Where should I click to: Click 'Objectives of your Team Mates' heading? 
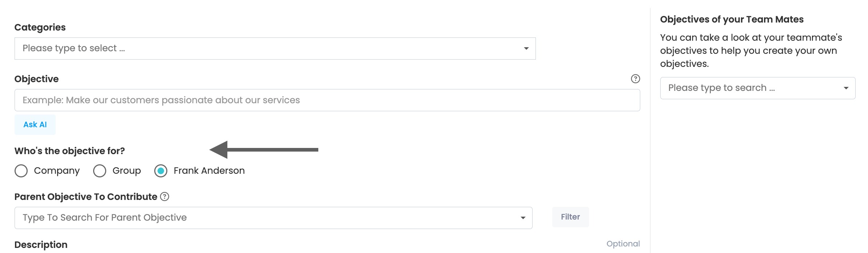pyautogui.click(x=732, y=19)
